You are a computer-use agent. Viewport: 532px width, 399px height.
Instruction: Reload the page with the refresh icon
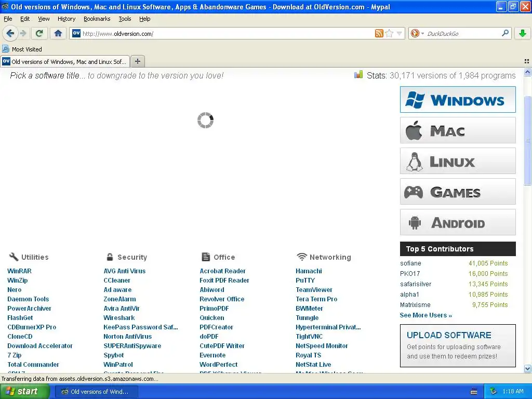[x=39, y=33]
